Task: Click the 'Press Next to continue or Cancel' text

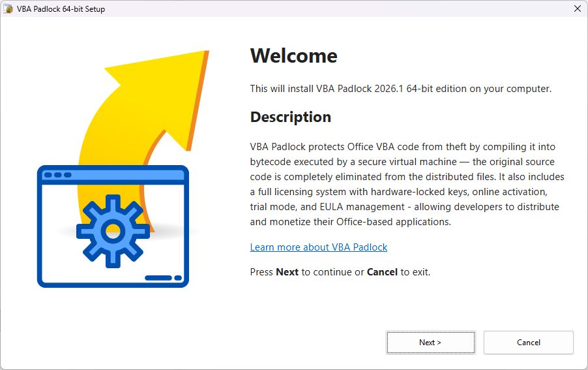Action: click(340, 272)
